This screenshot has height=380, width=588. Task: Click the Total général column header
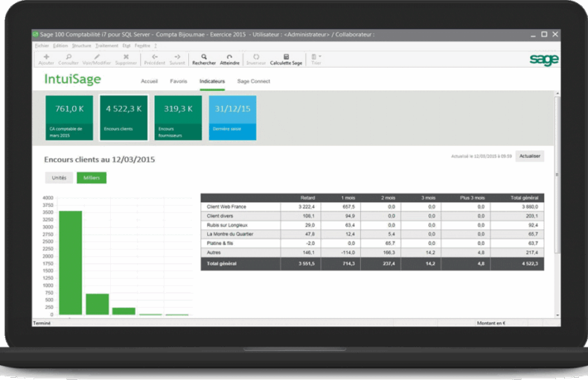[524, 198]
